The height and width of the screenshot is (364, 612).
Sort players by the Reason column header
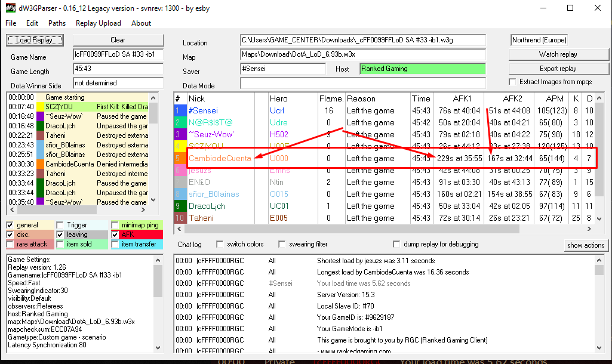pyautogui.click(x=378, y=98)
